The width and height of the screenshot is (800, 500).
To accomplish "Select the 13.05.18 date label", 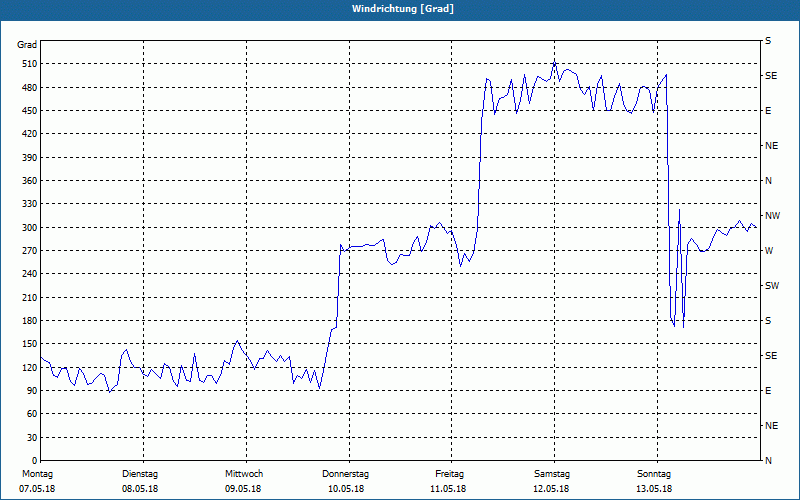I will (654, 489).
